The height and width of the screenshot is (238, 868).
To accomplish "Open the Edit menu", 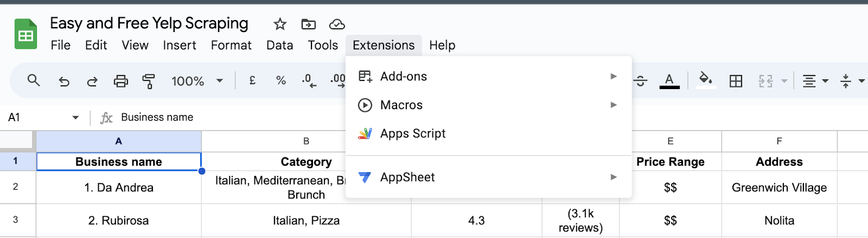I will pyautogui.click(x=96, y=45).
